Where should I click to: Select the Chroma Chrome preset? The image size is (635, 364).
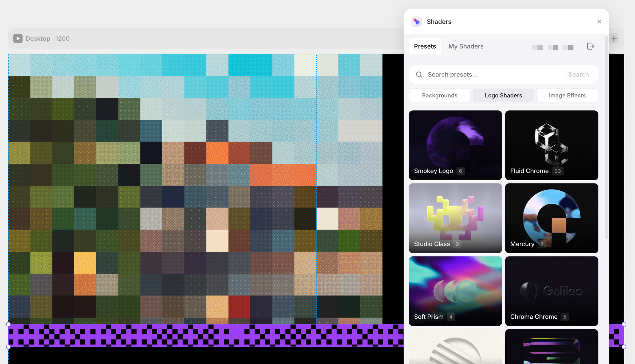pyautogui.click(x=551, y=291)
